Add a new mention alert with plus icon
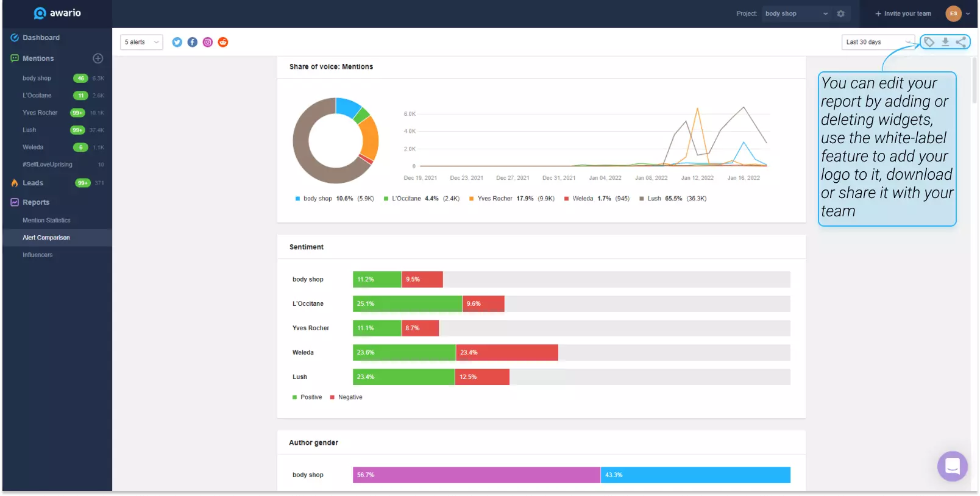 pyautogui.click(x=98, y=58)
